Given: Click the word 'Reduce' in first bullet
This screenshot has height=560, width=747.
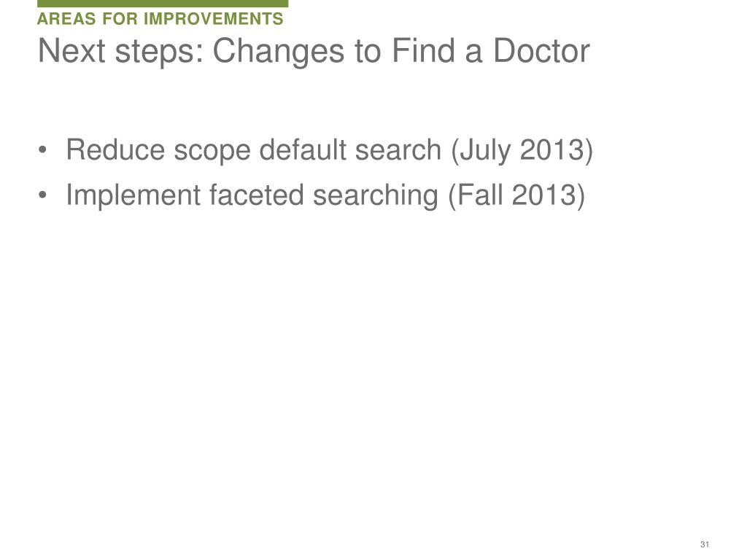Looking at the screenshot, I should point(115,149).
